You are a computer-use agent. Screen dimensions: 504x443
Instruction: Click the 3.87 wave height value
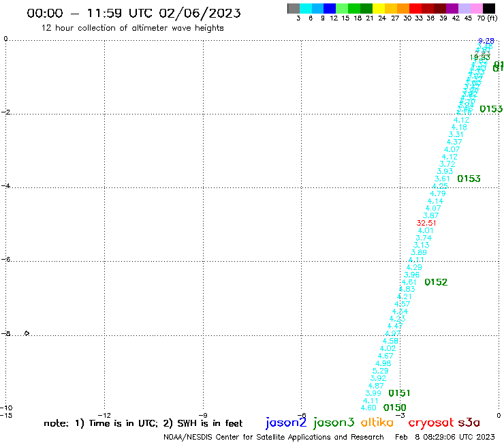pos(430,215)
